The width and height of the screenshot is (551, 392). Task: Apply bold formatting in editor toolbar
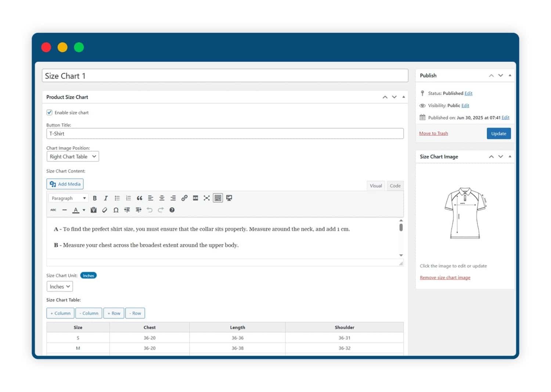click(x=95, y=198)
